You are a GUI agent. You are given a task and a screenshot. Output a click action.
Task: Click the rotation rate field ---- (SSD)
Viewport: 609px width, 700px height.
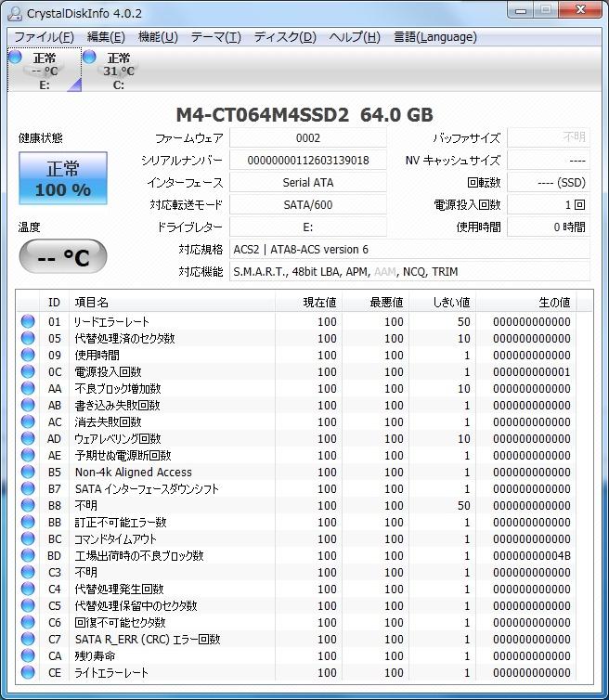pyautogui.click(x=549, y=183)
